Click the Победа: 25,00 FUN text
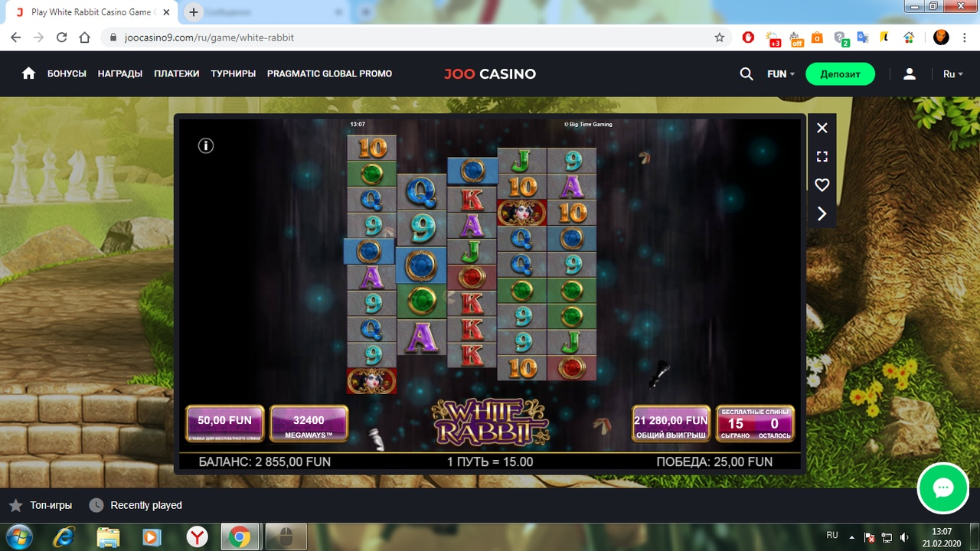Image resolution: width=980 pixels, height=551 pixels. (x=714, y=462)
